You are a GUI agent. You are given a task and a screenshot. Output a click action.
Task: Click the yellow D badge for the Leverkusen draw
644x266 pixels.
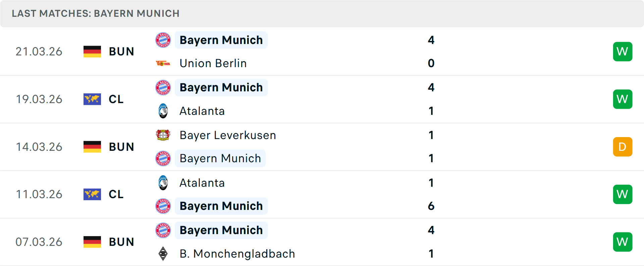coord(623,146)
